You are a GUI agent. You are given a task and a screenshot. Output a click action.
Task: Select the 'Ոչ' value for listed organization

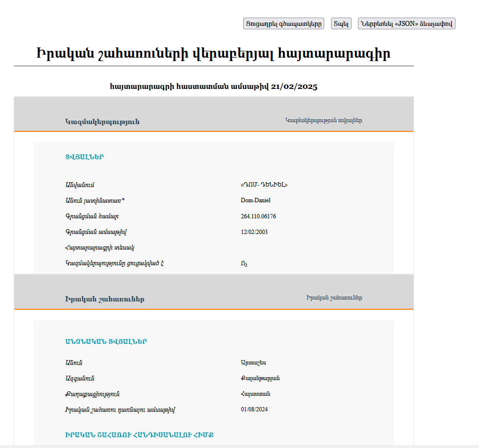[244, 263]
